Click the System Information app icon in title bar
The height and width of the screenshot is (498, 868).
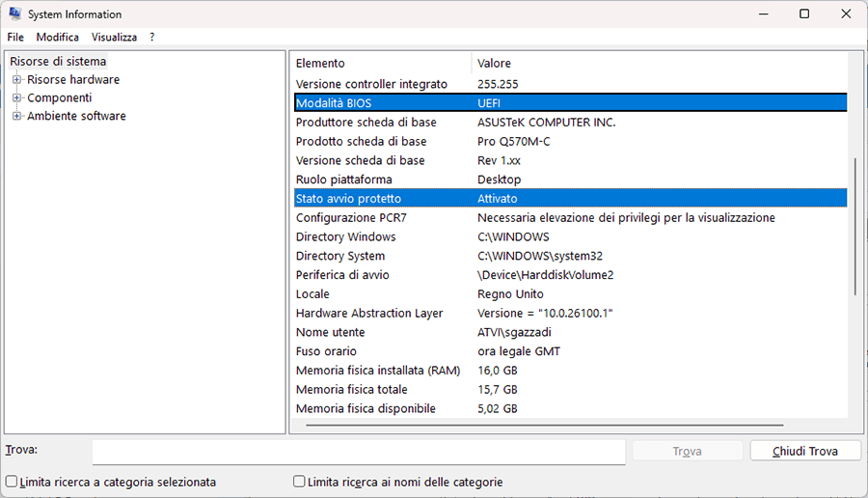[x=14, y=14]
